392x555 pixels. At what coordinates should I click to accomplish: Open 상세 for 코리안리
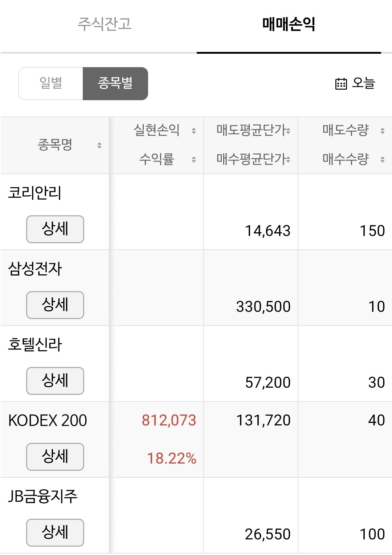pos(55,229)
